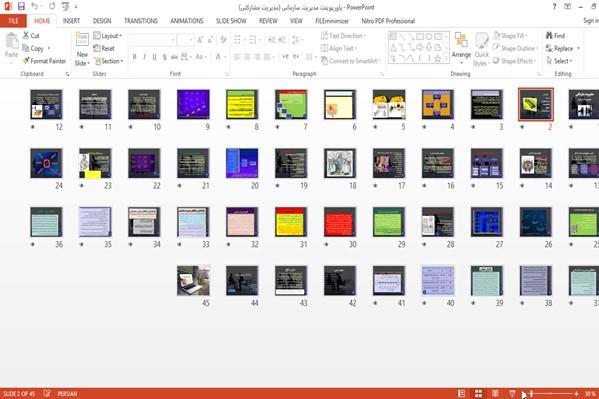
Task: Open the Find tool in Editing group
Action: point(555,36)
